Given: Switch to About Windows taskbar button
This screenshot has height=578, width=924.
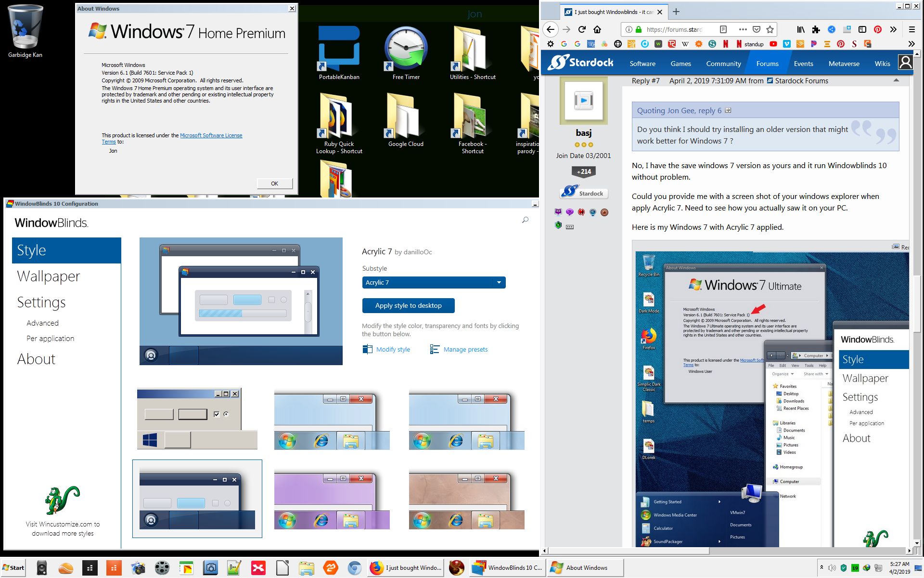Looking at the screenshot, I should pyautogui.click(x=586, y=567).
